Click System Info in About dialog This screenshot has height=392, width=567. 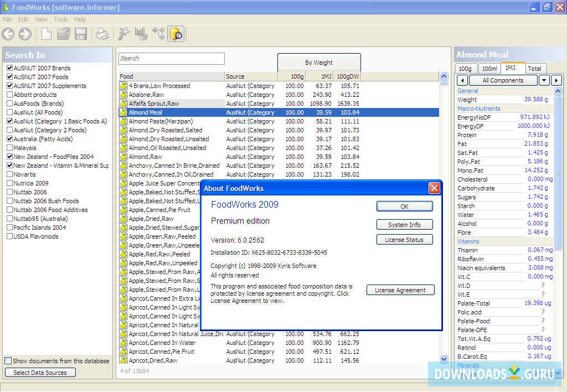pyautogui.click(x=404, y=225)
